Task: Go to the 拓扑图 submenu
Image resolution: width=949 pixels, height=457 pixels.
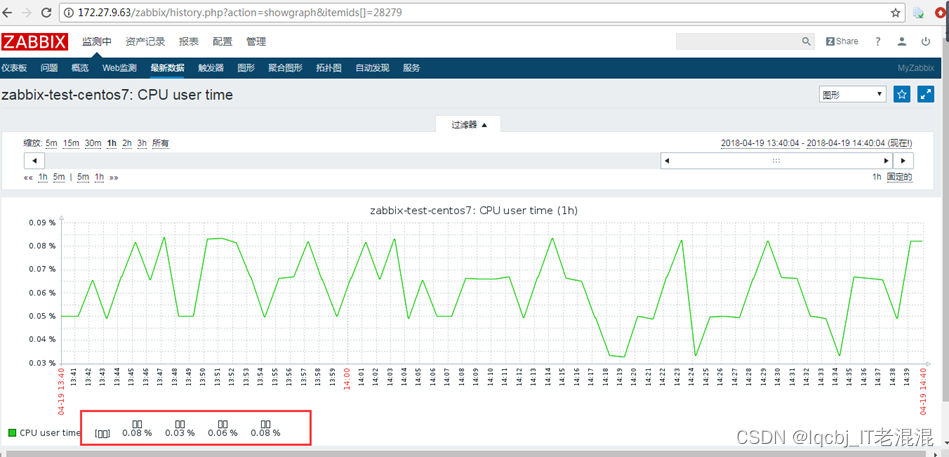Action: 329,68
